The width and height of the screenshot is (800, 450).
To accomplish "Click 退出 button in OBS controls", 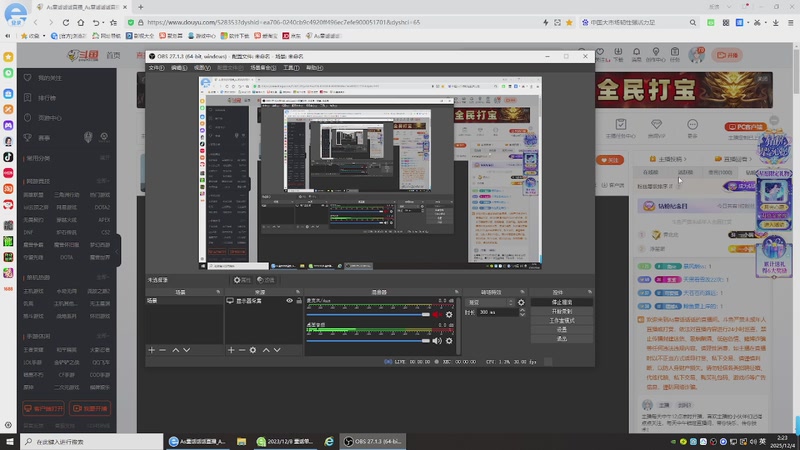I will (562, 339).
